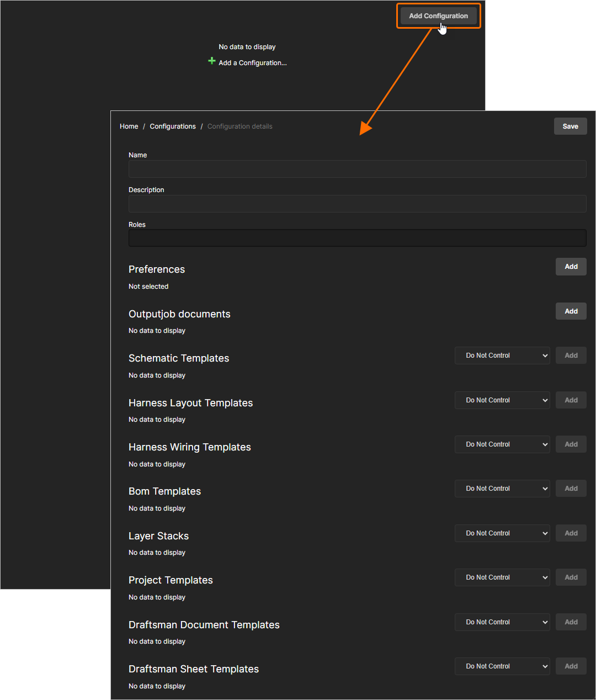
Task: Go to Home in breadcrumb
Action: pyautogui.click(x=129, y=126)
